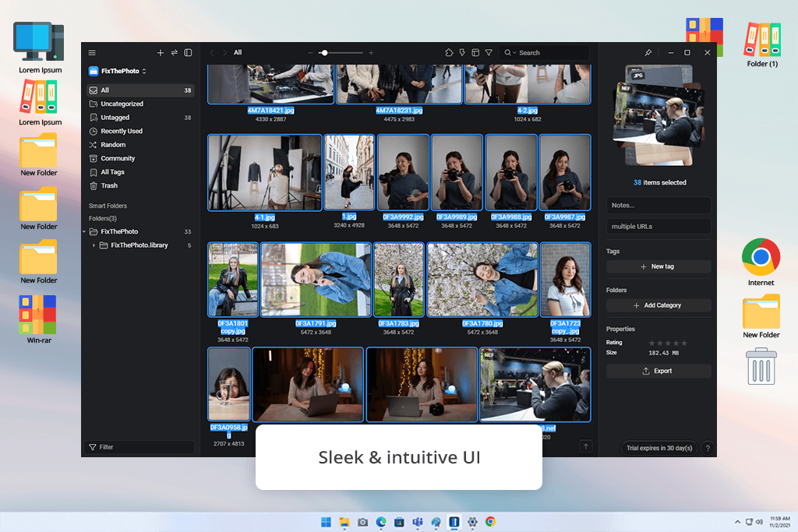The height and width of the screenshot is (532, 798).
Task: Click the scroll-to-top arrow icon
Action: [586, 446]
